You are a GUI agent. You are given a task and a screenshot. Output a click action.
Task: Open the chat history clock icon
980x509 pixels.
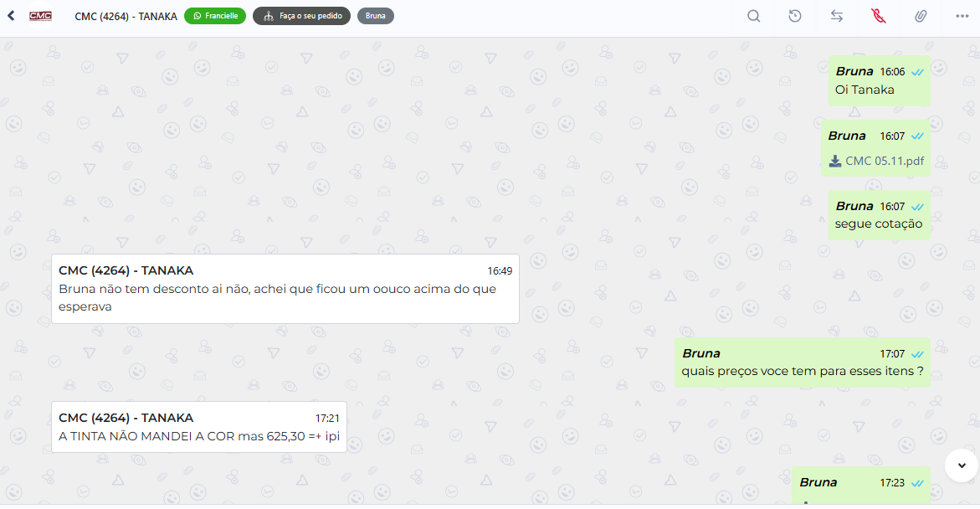(x=795, y=16)
